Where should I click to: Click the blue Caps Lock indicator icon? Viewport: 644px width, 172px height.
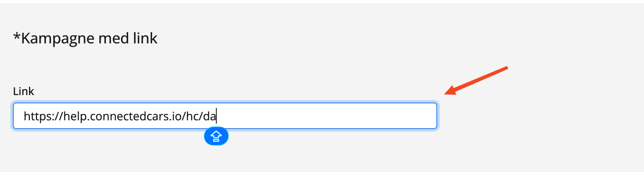pos(216,136)
